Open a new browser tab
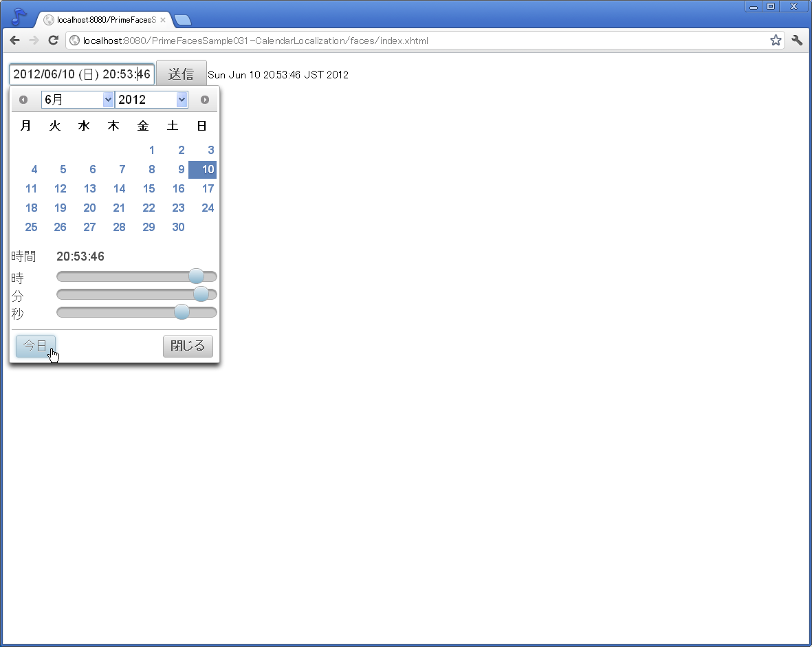Screen dimensions: 812x647 point(183,20)
